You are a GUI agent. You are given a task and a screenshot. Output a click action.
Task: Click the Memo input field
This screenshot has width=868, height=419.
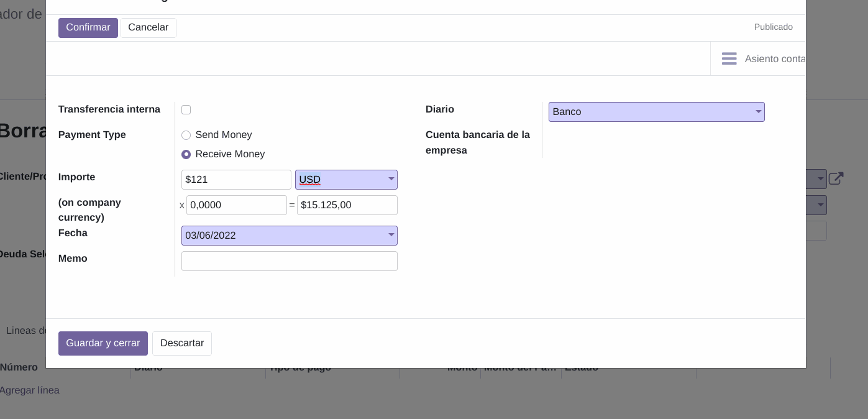tap(290, 261)
